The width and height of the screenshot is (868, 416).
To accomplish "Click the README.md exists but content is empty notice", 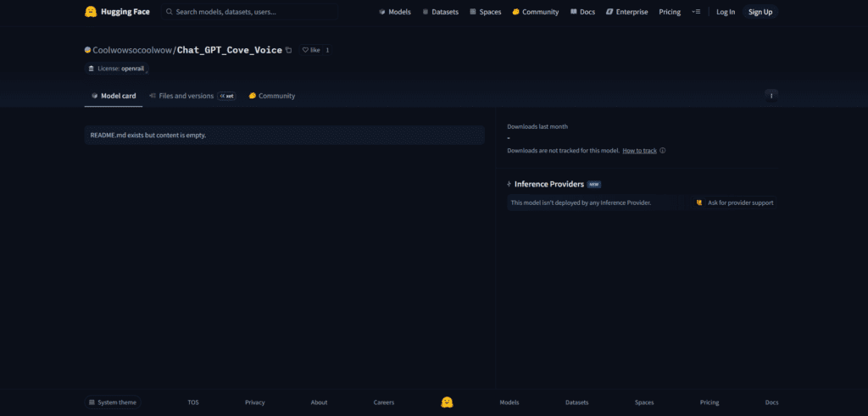I will (x=285, y=135).
